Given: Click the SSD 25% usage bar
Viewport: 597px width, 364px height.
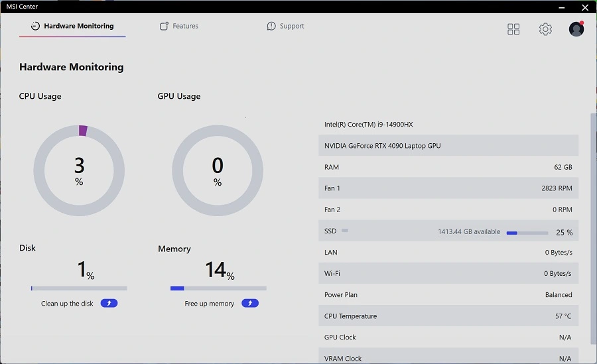Looking at the screenshot, I should pos(527,233).
